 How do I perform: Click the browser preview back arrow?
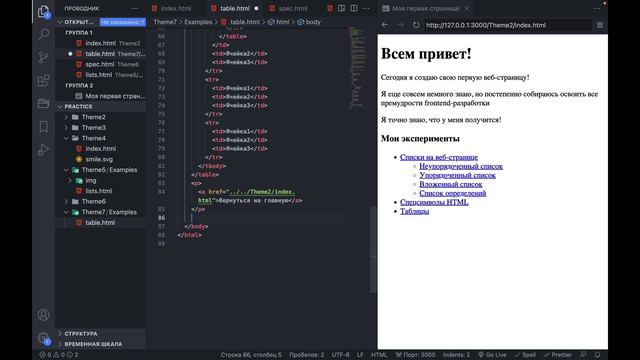(385, 25)
